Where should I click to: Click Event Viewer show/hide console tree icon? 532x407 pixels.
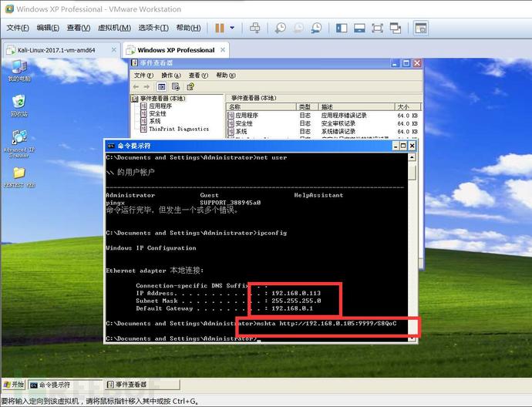161,87
